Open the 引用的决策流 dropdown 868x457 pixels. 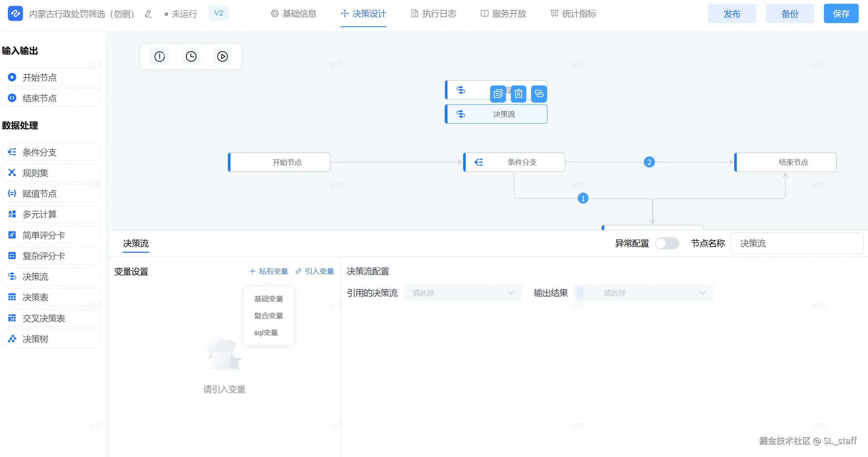point(463,293)
